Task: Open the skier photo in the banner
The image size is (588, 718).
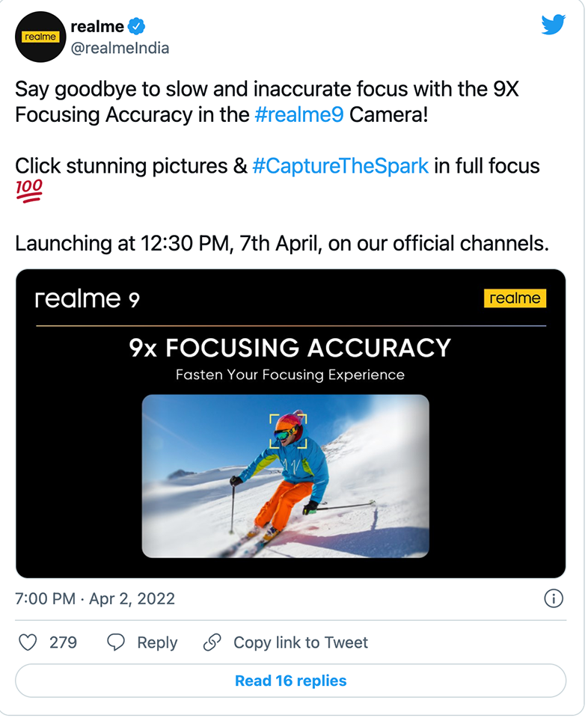Action: pyautogui.click(x=285, y=476)
